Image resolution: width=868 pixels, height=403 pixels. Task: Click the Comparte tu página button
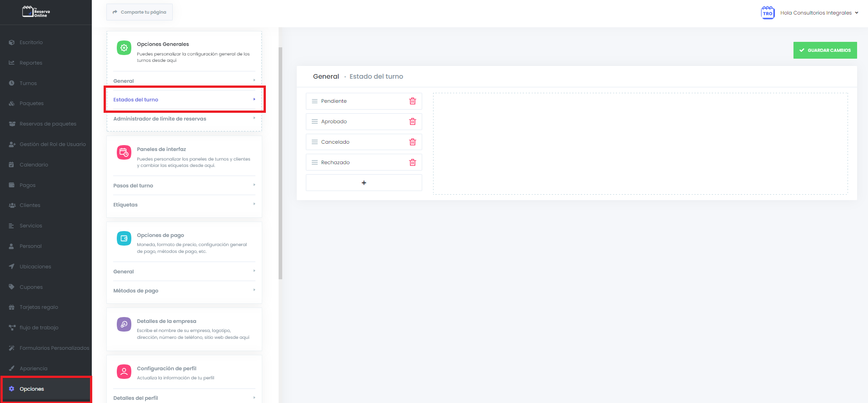(140, 12)
